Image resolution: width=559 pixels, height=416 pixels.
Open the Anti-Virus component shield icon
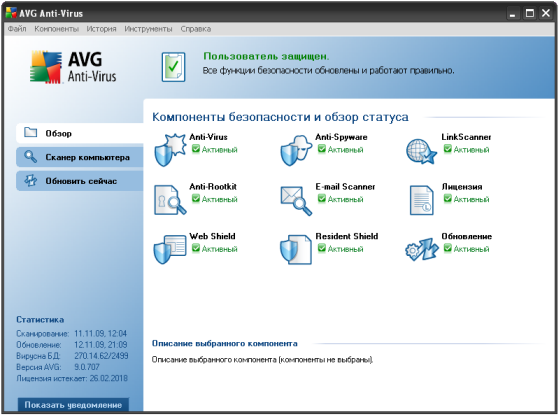[170, 150]
